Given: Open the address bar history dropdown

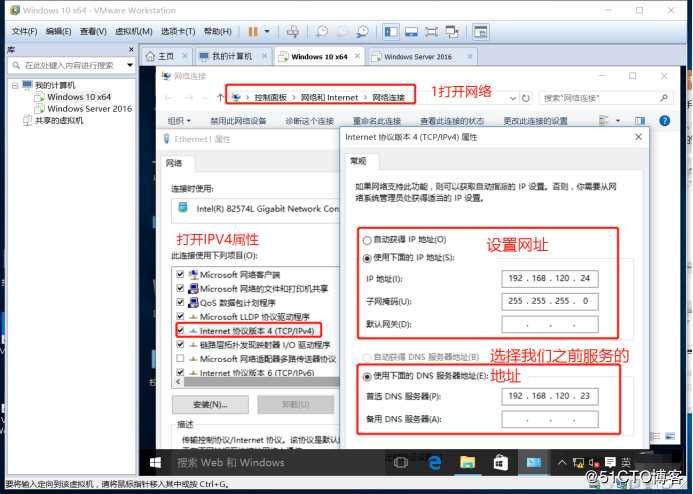Looking at the screenshot, I should [512, 98].
